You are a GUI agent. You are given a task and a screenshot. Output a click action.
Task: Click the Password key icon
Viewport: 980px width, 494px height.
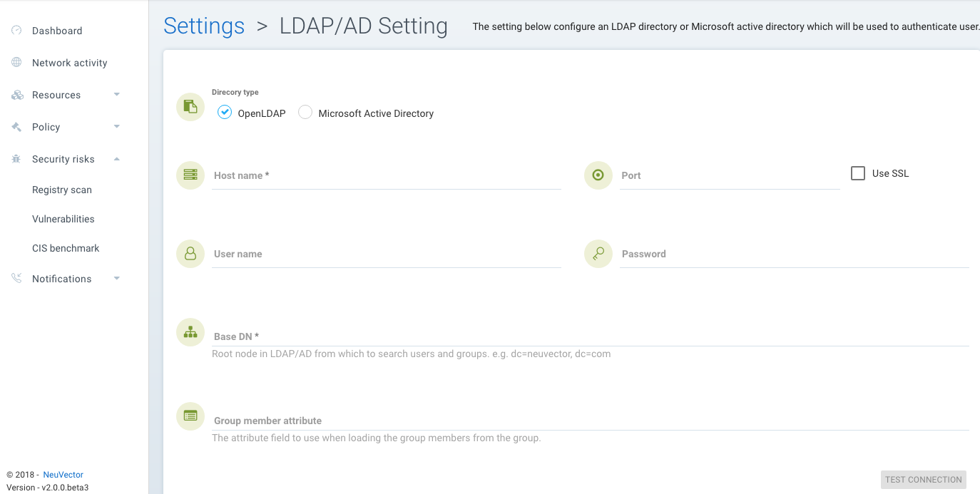pos(598,253)
